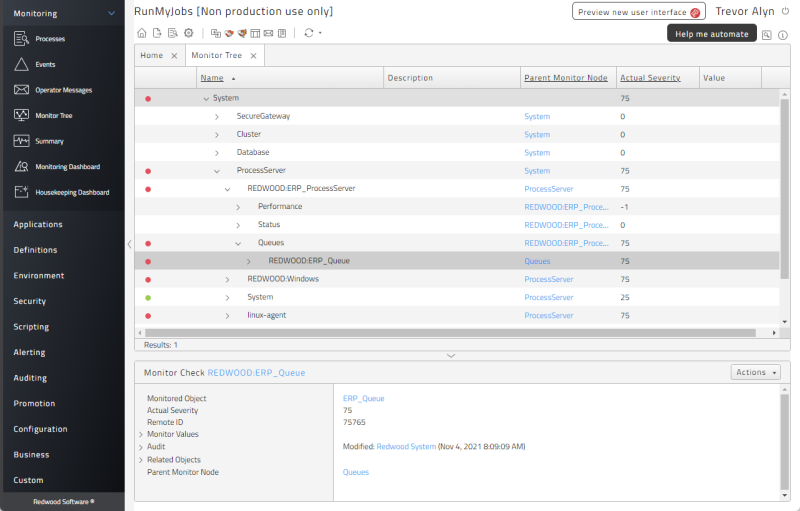The width and height of the screenshot is (800, 511).
Task: Open Operator Messages envelope icon
Action: (x=53, y=90)
